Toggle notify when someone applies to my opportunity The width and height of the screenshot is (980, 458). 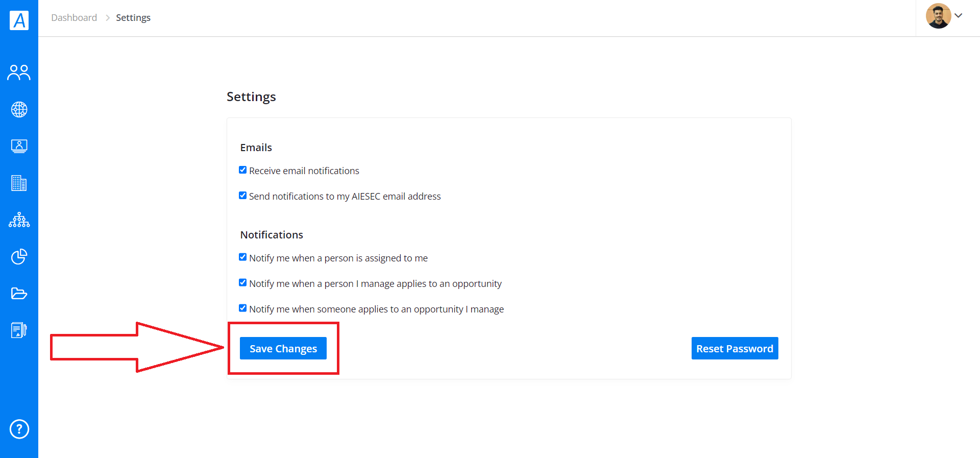(243, 308)
